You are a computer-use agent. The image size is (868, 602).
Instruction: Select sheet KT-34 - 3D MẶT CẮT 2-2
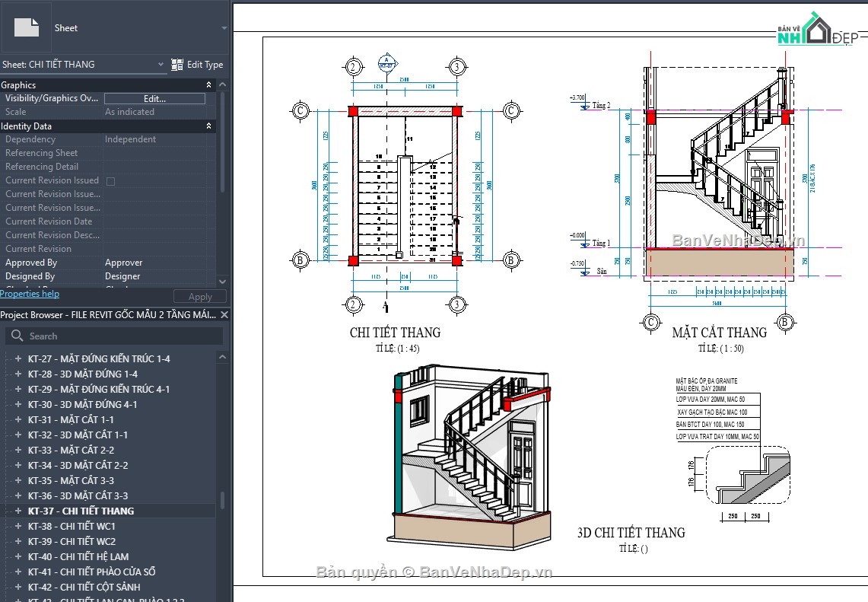point(78,465)
